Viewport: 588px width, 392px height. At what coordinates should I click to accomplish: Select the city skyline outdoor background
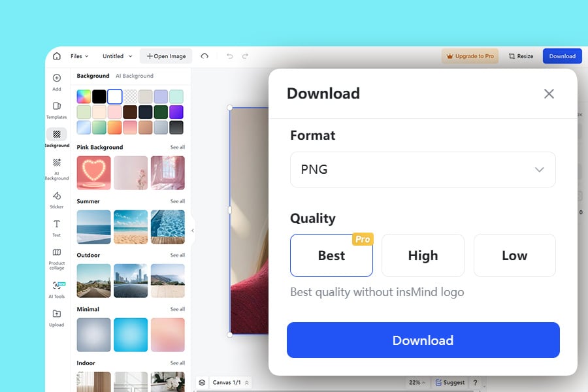tap(131, 280)
